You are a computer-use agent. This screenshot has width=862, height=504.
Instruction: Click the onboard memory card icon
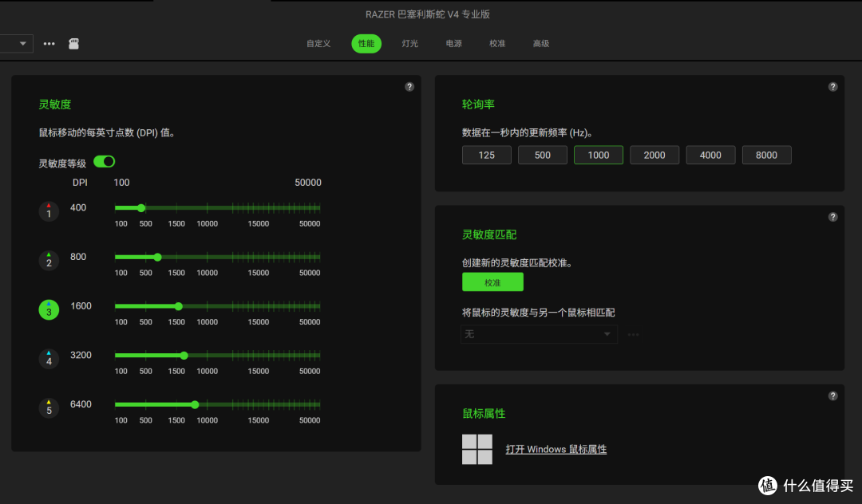click(x=73, y=44)
